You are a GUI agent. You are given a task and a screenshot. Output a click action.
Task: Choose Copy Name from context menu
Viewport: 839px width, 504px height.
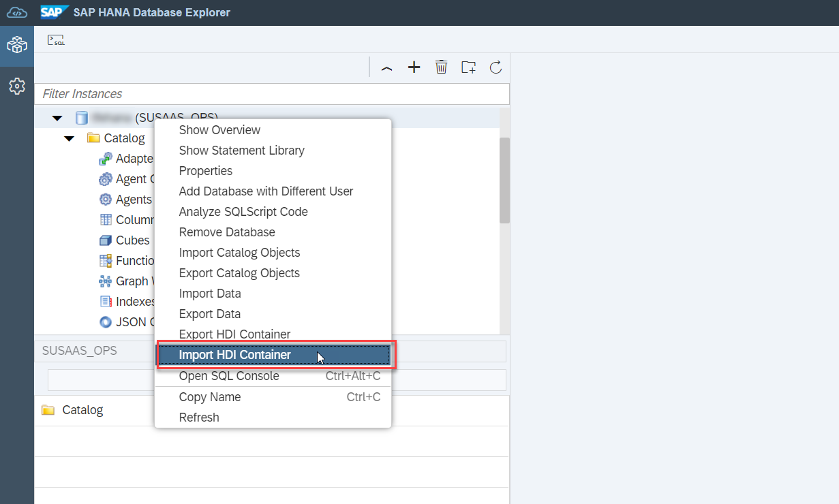(x=273, y=397)
